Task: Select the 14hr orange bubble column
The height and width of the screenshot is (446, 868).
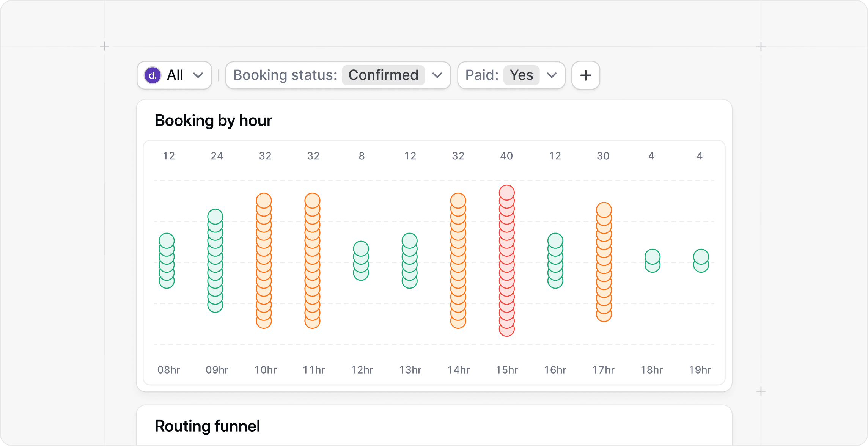Action: point(458,261)
